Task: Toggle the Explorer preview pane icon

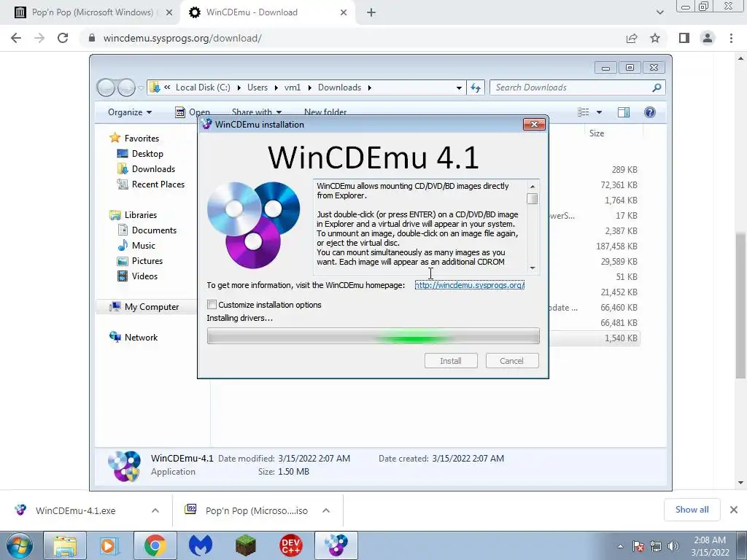Action: (x=623, y=112)
